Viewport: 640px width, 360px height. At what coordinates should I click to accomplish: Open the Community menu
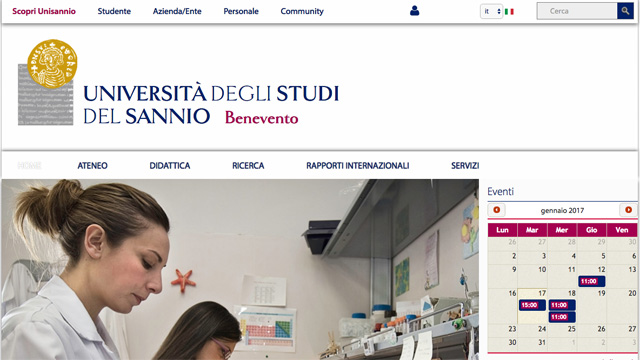click(x=302, y=11)
